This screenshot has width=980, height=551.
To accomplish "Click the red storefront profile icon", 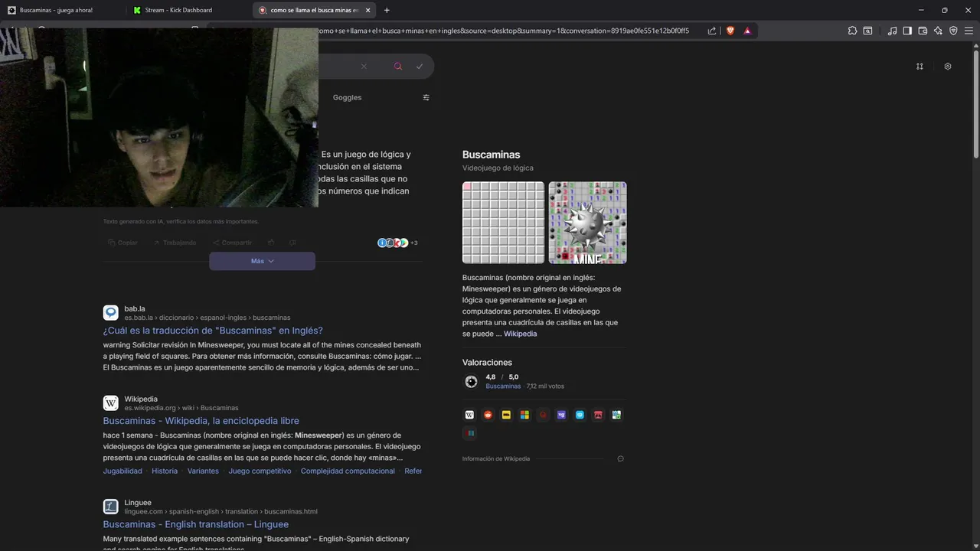I will 598,415.
